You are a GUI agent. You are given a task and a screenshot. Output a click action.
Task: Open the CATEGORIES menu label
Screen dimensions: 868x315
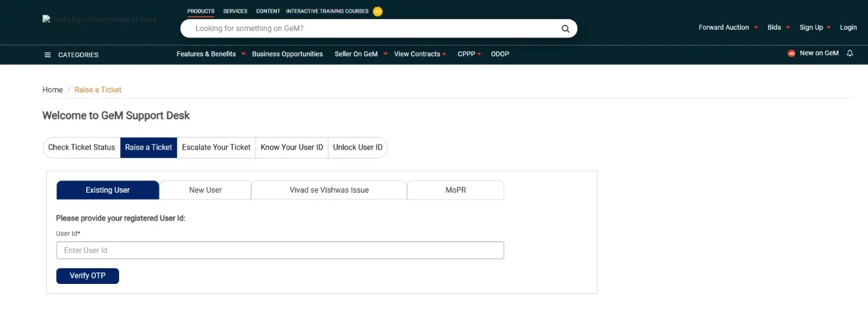pyautogui.click(x=79, y=55)
